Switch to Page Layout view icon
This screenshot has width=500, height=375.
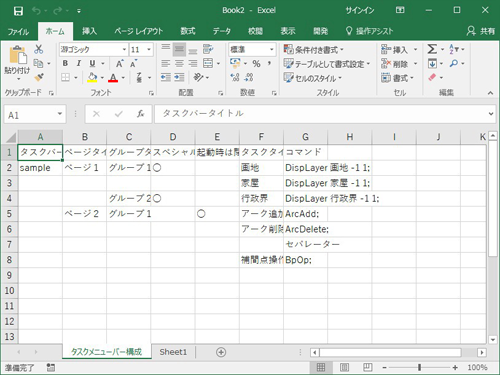(x=344, y=367)
